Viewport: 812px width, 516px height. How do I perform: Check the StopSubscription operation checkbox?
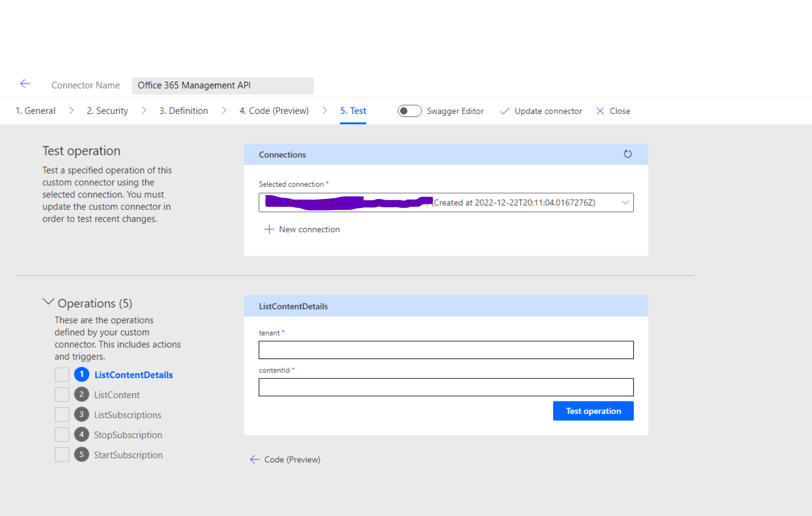pos(62,435)
